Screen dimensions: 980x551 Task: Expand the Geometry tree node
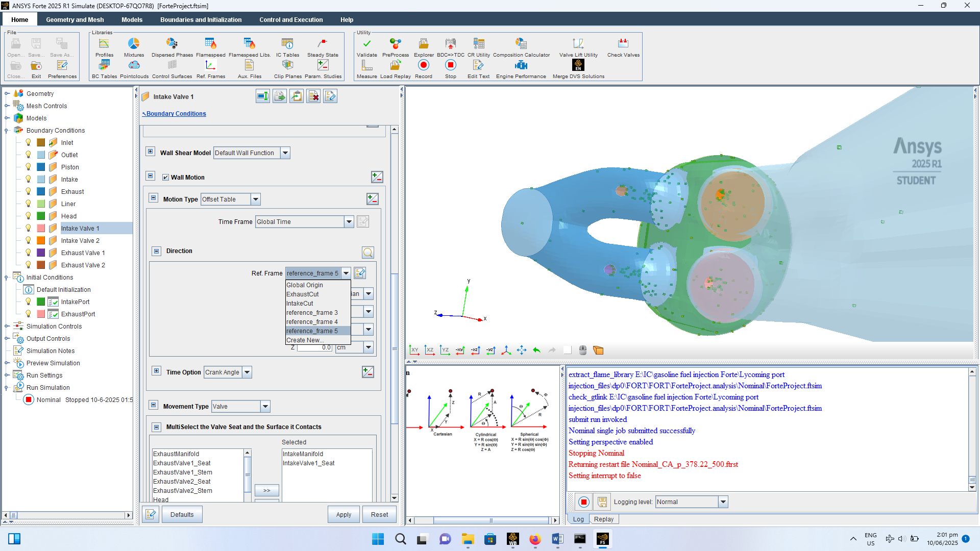coord(7,93)
